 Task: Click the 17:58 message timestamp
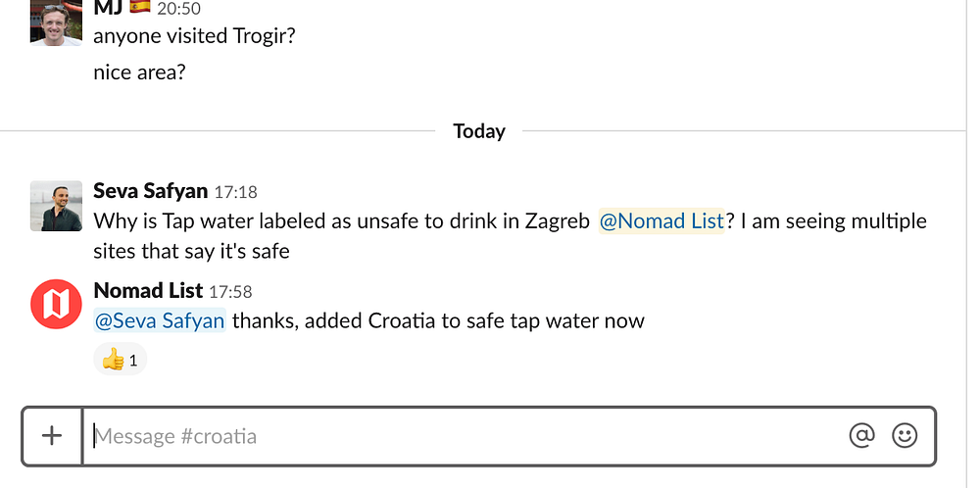(x=230, y=291)
